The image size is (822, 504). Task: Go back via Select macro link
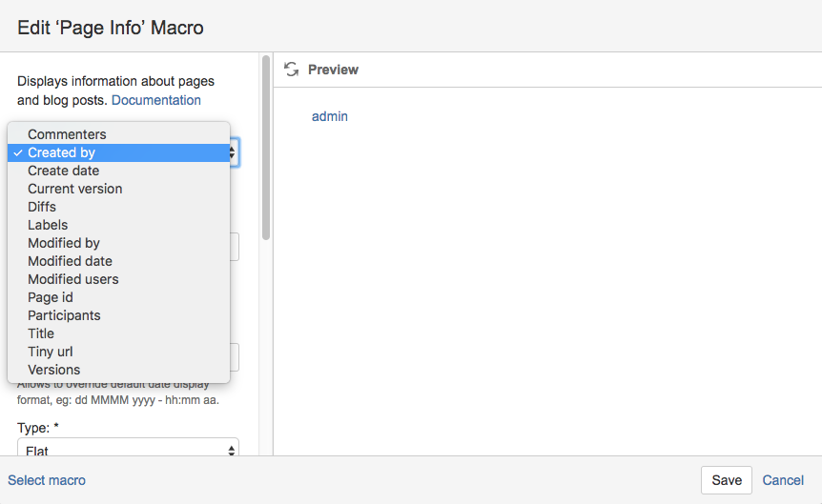pyautogui.click(x=47, y=480)
